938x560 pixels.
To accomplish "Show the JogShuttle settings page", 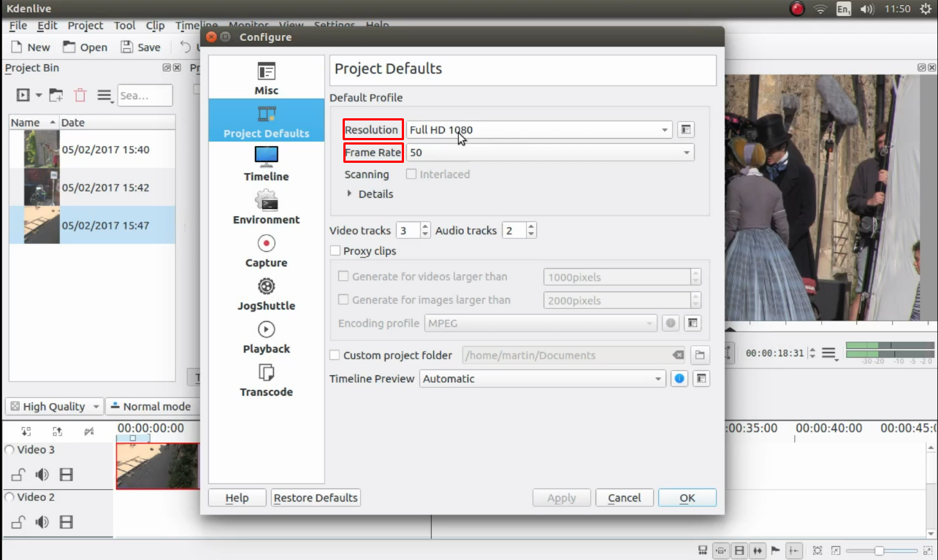I will point(266,293).
